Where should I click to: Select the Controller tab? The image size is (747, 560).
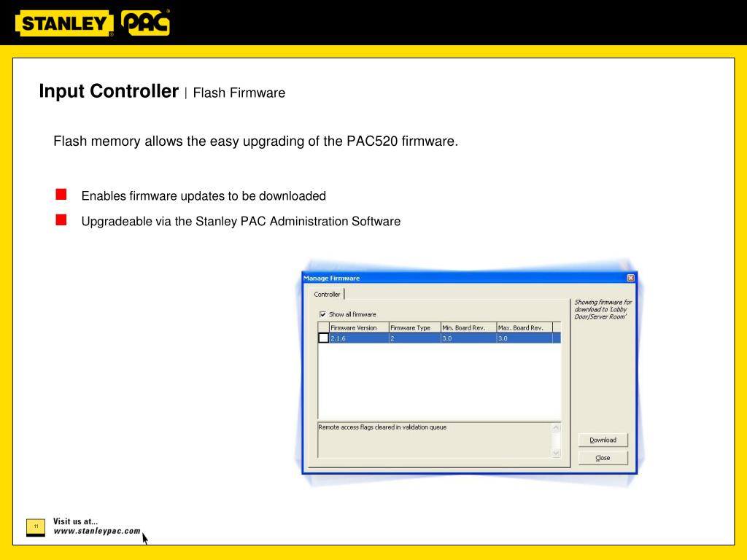327,295
